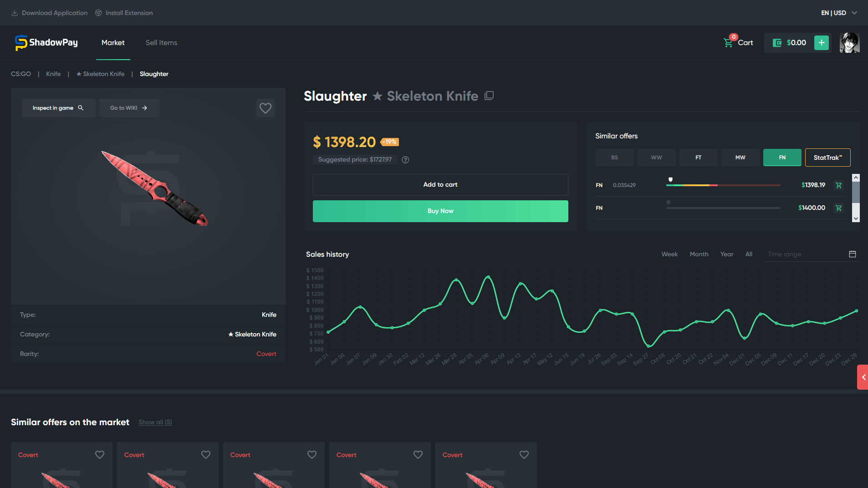Add the $1398.19 FN offer via its cart icon
Viewport: 868px width, 488px height.
(838, 185)
